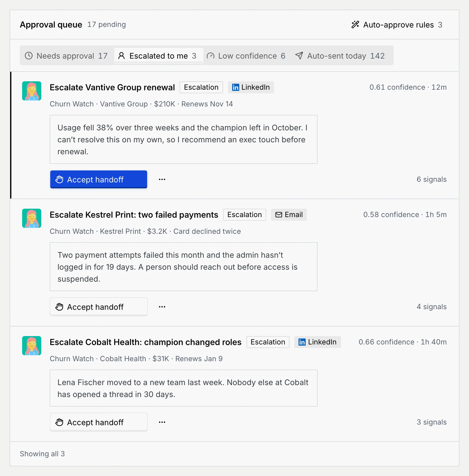Screen dimensions: 469x476
Task: Click the avatar on Kestrel Print escalation
Action: pos(32,218)
